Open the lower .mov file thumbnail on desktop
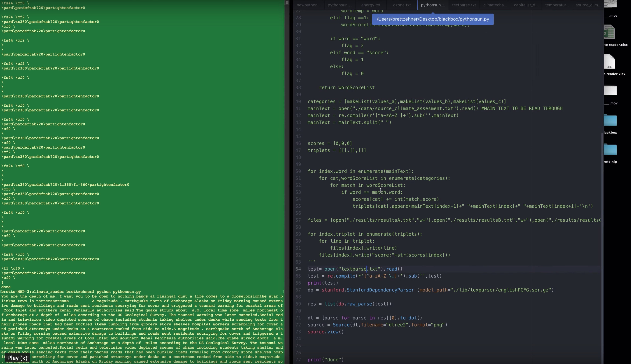 point(610,90)
